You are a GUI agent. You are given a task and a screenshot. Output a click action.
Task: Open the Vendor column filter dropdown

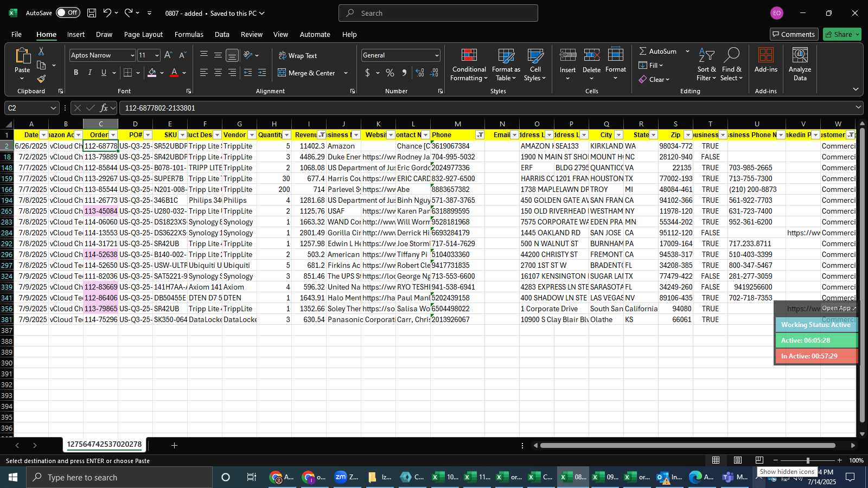252,135
